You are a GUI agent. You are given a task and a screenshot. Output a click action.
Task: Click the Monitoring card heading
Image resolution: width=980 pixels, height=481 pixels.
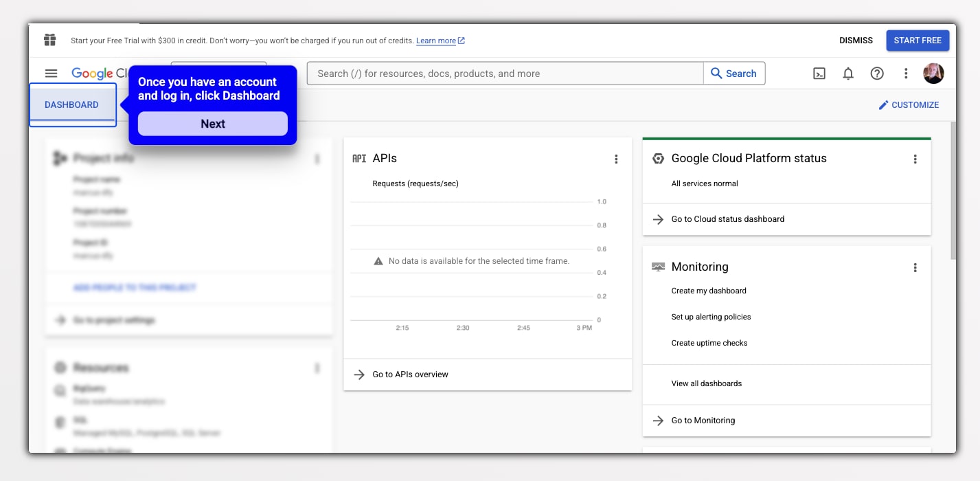point(700,267)
